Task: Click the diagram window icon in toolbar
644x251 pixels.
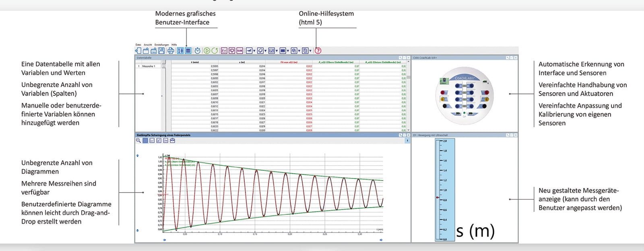Action: 224,51
